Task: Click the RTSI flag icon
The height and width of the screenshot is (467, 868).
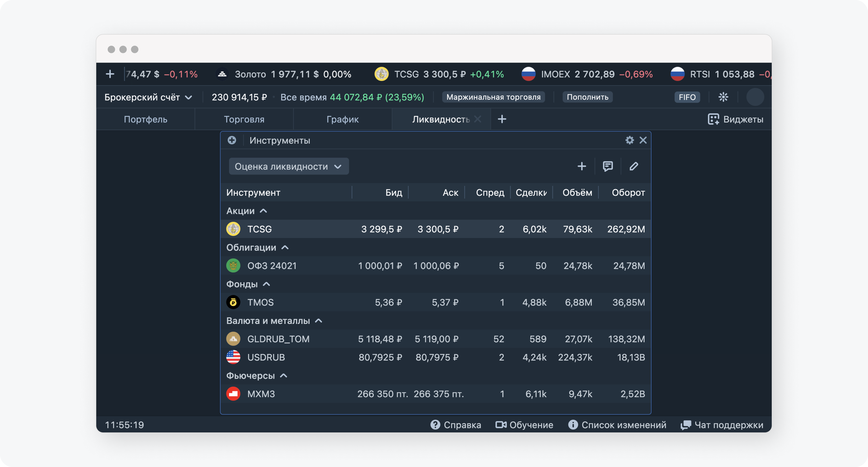Action: coord(677,74)
